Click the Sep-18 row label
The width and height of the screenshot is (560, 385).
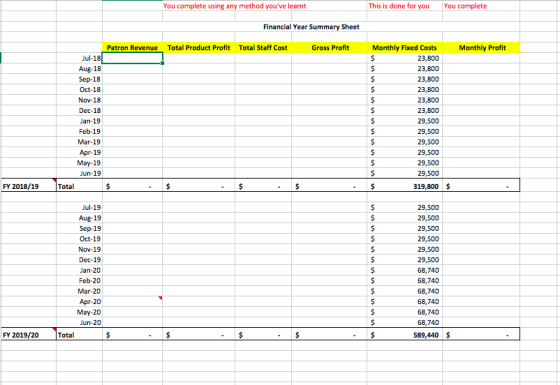pyautogui.click(x=90, y=79)
